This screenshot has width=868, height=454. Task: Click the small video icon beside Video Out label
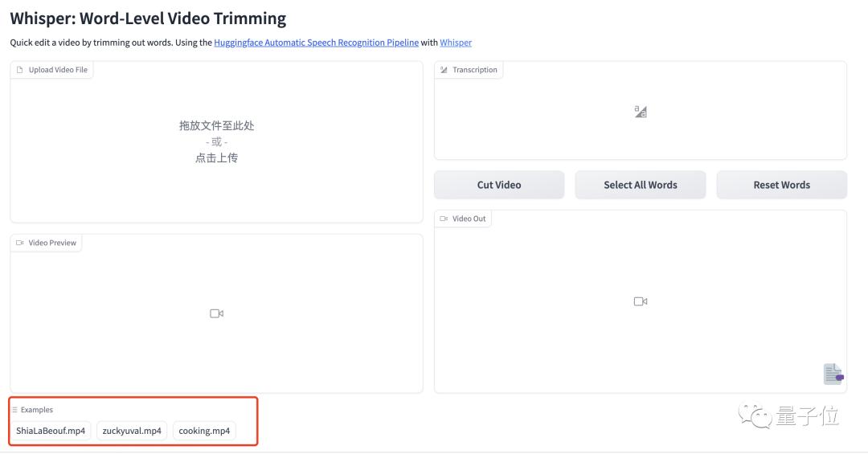(444, 219)
